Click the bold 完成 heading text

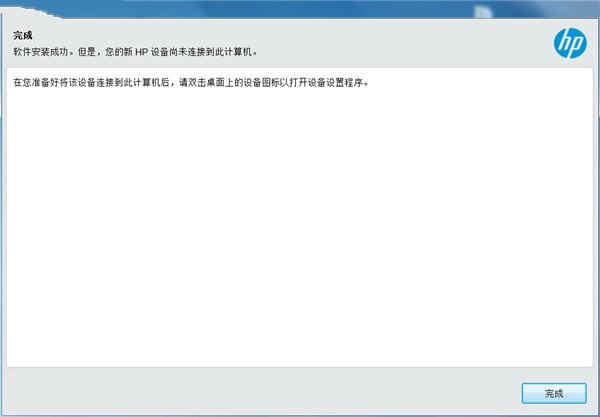click(x=23, y=36)
